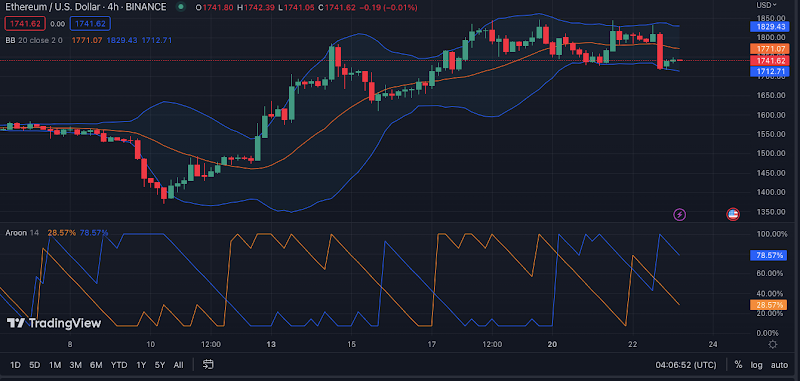Select the 5Y time range
Image resolution: width=800 pixels, height=381 pixels.
(x=160, y=365)
